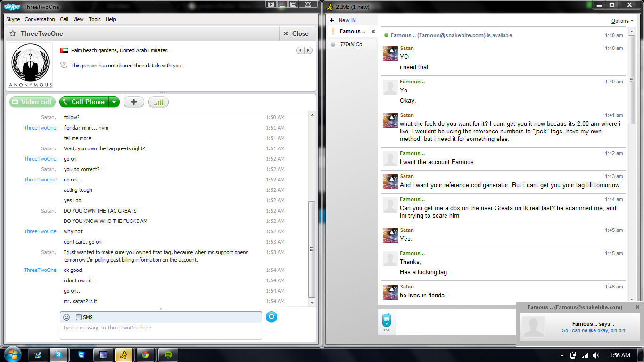The height and width of the screenshot is (362, 644).
Task: Dismiss the Famous notification popup
Action: pyautogui.click(x=637, y=307)
